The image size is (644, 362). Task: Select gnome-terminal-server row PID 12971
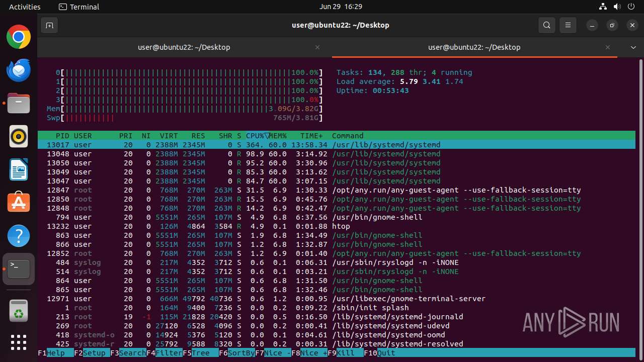[337, 299]
